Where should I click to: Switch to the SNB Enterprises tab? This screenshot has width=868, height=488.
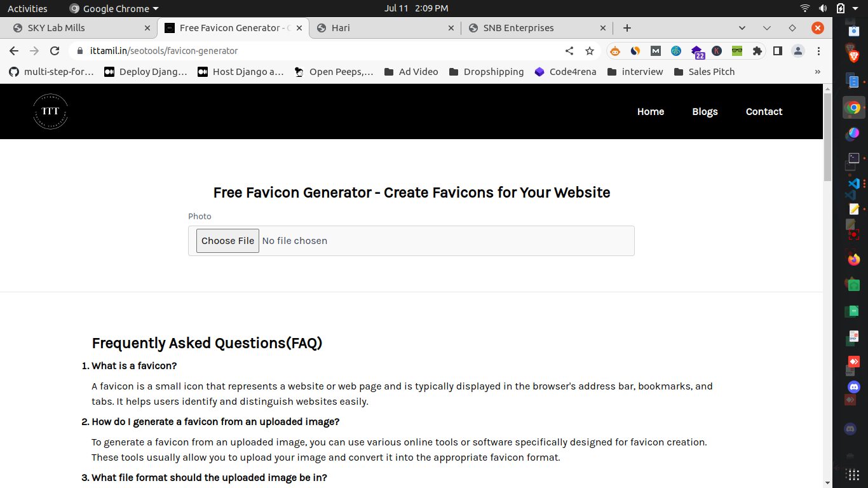point(537,28)
